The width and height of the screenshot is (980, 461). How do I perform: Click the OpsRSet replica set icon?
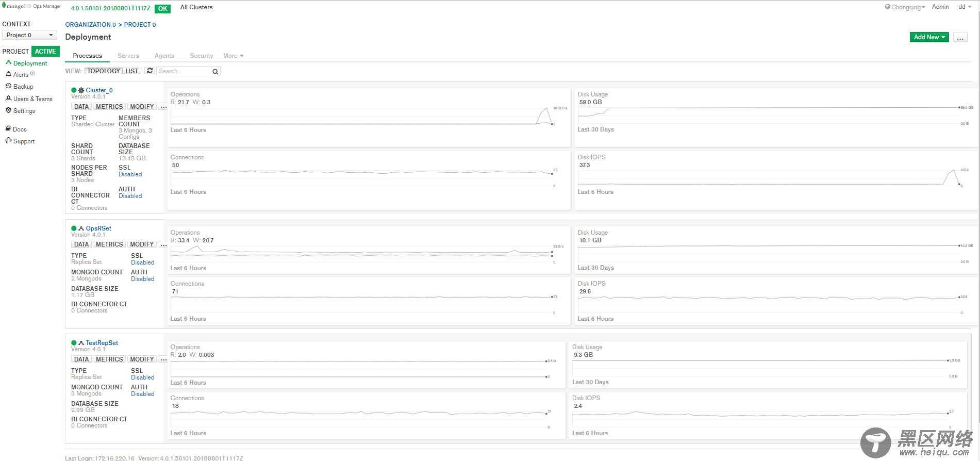coord(81,228)
